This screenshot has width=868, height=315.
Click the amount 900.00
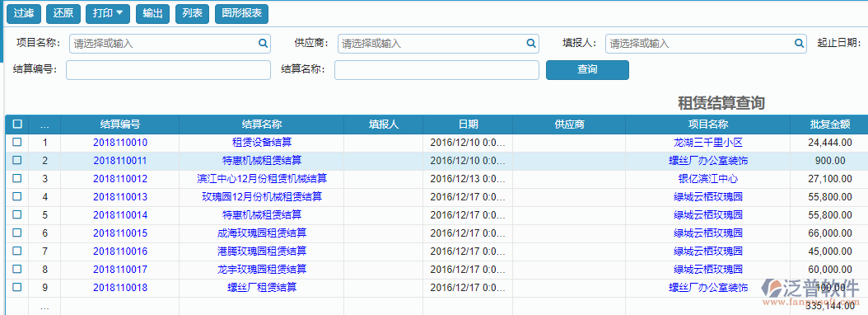point(830,161)
